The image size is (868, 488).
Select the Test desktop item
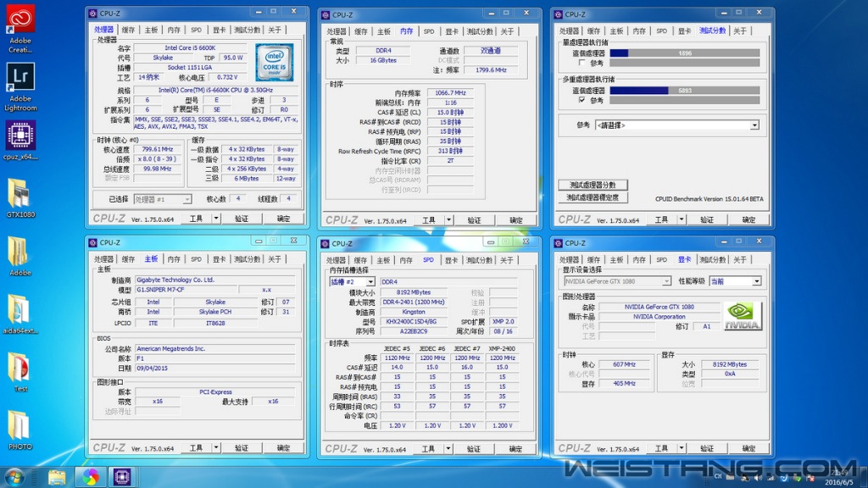click(20, 373)
